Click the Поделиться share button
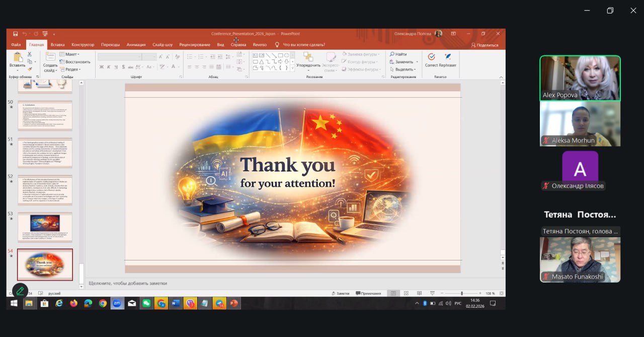Viewport: 644px width, 337px height. 484,45
